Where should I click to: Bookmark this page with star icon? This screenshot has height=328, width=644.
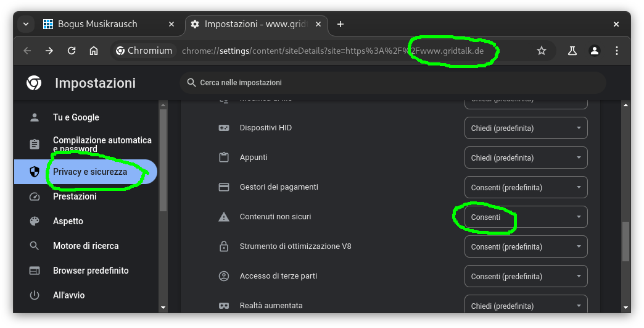tap(542, 51)
